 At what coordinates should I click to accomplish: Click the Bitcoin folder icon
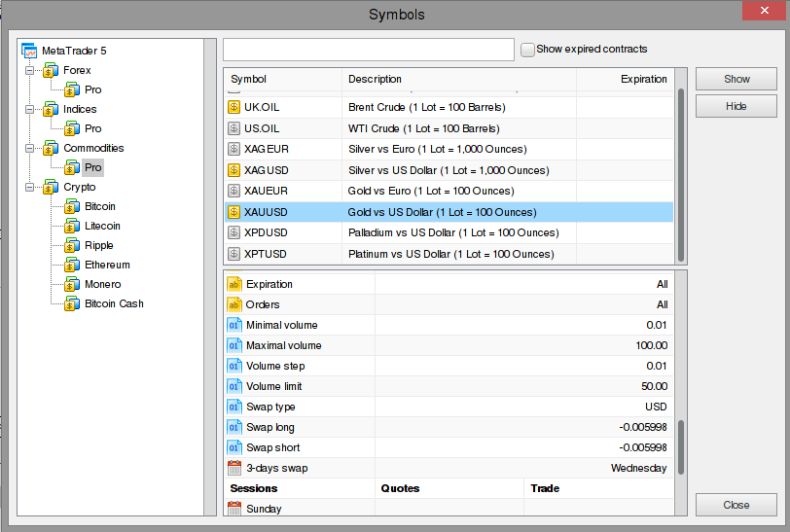tap(72, 206)
